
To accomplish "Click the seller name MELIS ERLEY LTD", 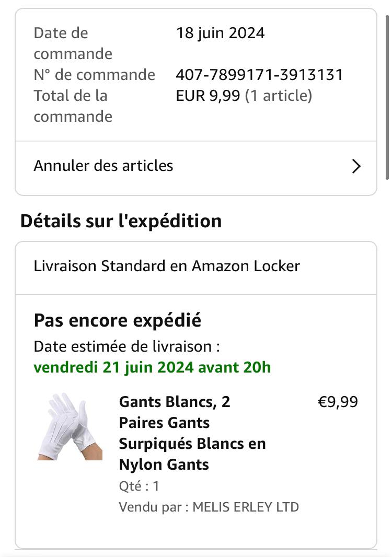I will (246, 507).
